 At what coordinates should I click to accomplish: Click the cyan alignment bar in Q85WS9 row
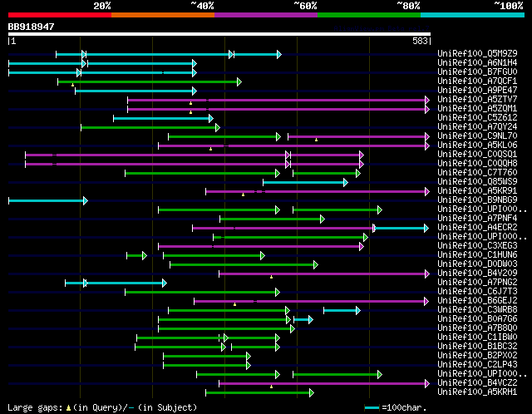(305, 183)
